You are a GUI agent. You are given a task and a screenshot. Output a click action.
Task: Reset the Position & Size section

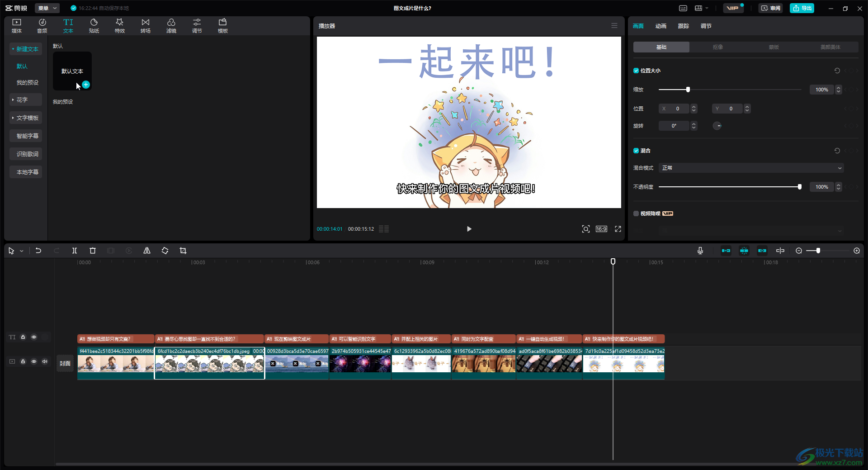pyautogui.click(x=837, y=71)
